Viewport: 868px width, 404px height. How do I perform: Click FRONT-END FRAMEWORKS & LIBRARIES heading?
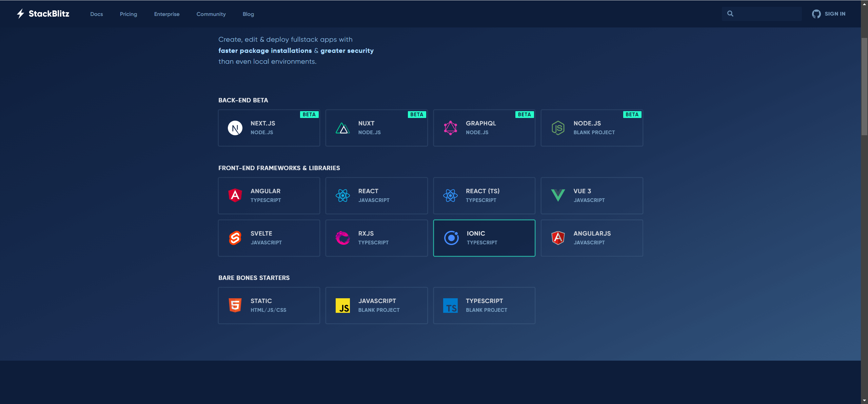point(279,168)
